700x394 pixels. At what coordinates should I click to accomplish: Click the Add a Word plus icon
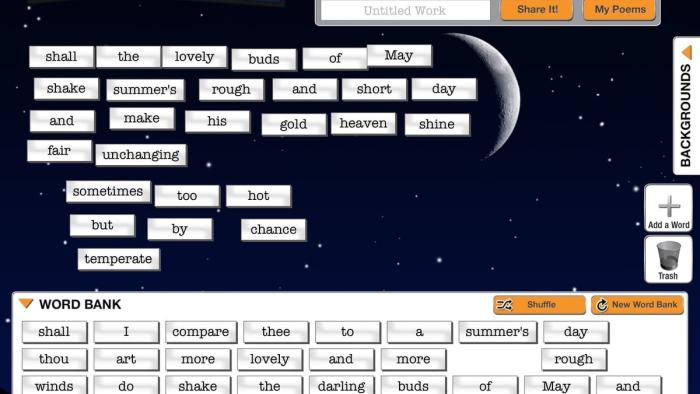click(668, 207)
